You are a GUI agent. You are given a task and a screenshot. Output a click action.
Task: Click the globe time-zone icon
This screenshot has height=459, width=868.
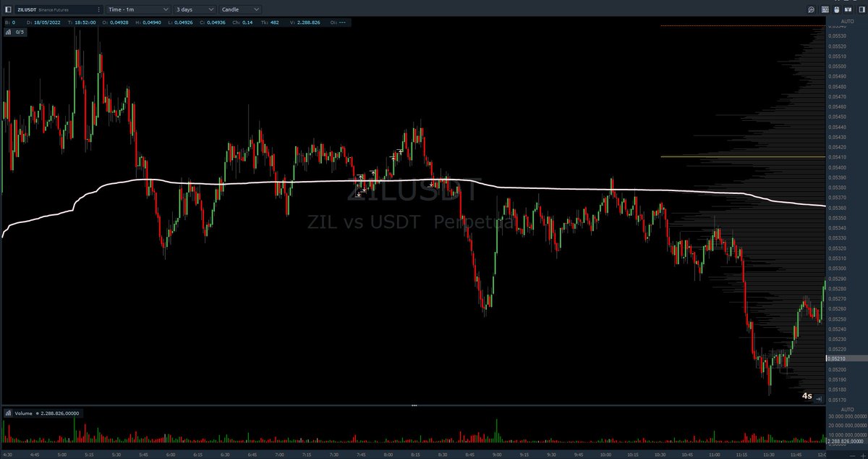click(836, 9)
